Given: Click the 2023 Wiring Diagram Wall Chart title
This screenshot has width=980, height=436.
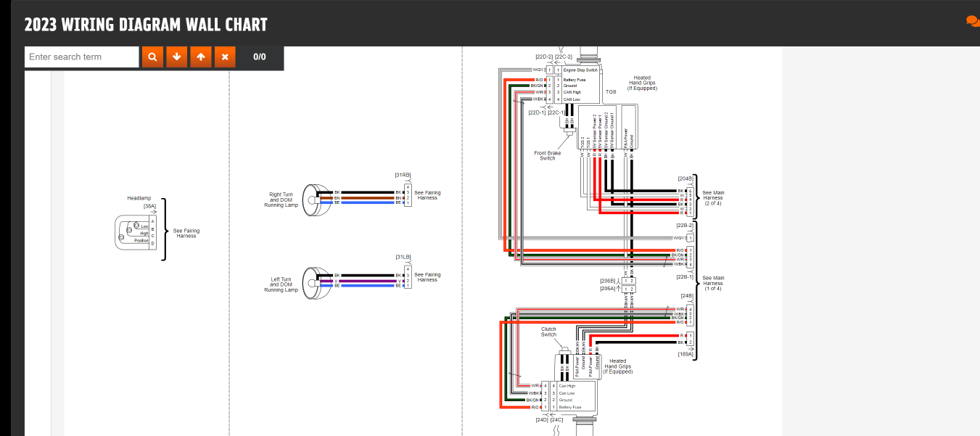Looking at the screenshot, I should tap(146, 25).
